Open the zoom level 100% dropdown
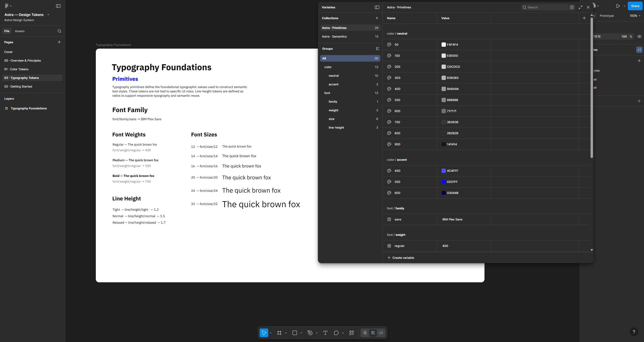Viewport: 644px width, 342px height. (635, 16)
